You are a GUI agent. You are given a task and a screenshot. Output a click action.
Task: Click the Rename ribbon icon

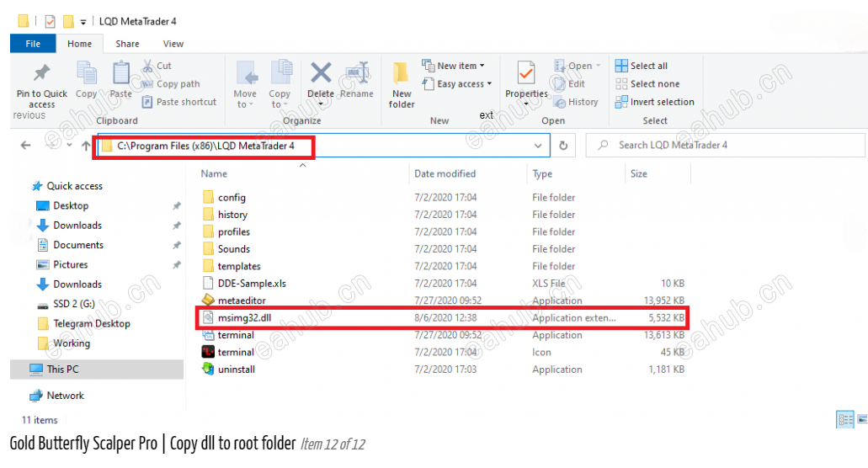coord(356,73)
